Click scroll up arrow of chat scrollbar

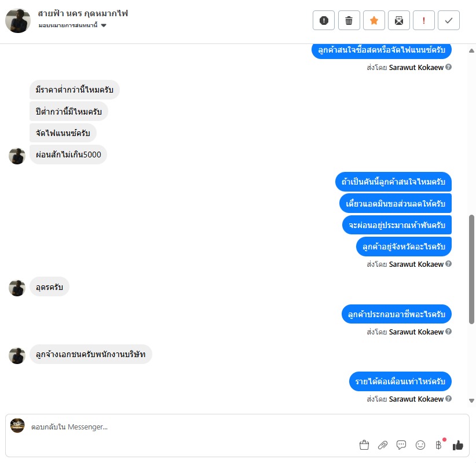(x=471, y=51)
